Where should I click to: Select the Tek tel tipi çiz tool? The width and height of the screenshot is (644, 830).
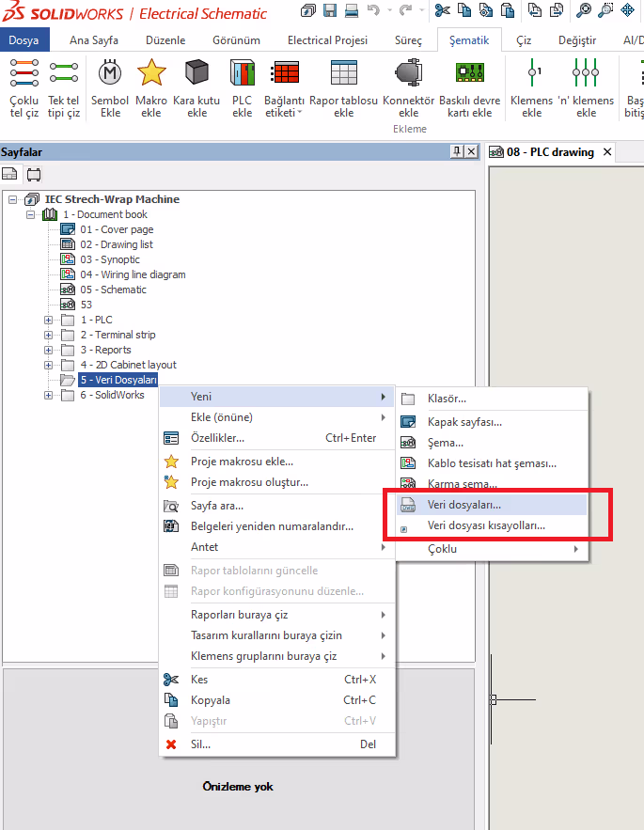(x=64, y=88)
